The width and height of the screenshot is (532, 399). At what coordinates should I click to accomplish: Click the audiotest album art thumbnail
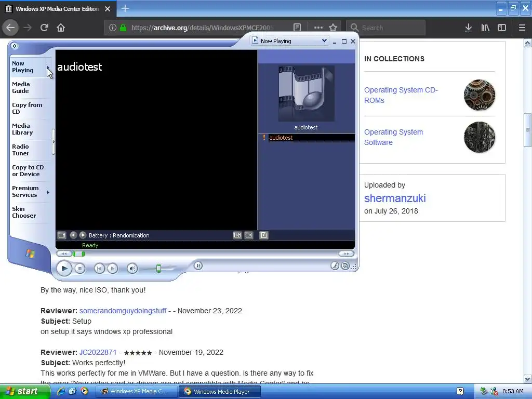click(307, 94)
